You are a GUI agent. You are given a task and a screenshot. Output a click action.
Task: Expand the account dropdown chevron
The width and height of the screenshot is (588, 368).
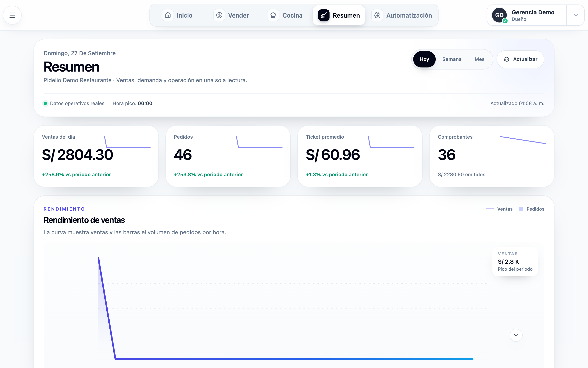pos(575,15)
